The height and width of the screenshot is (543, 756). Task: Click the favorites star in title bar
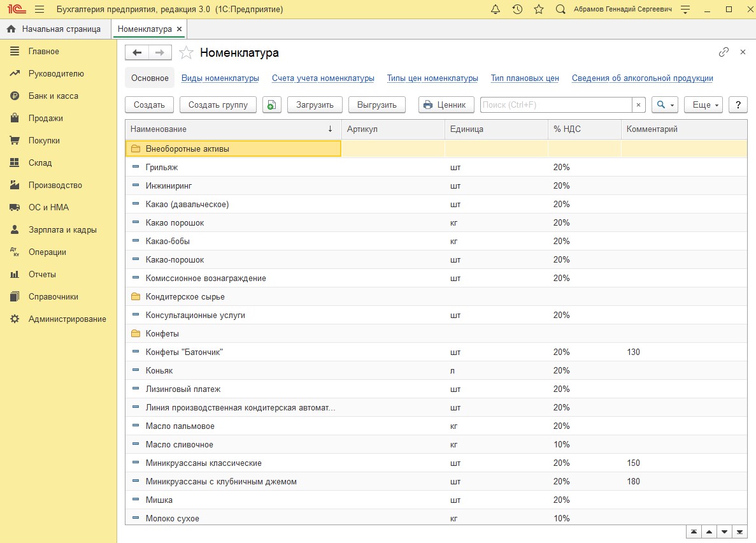point(539,10)
